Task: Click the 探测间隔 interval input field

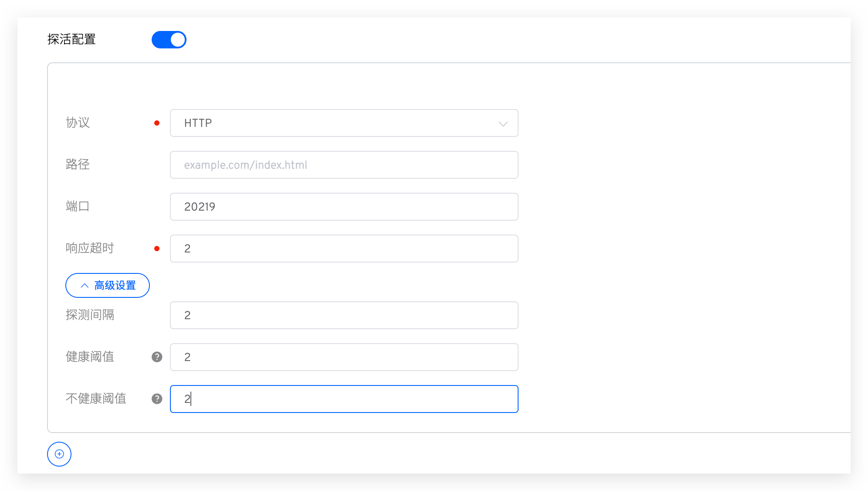Action: [x=343, y=315]
